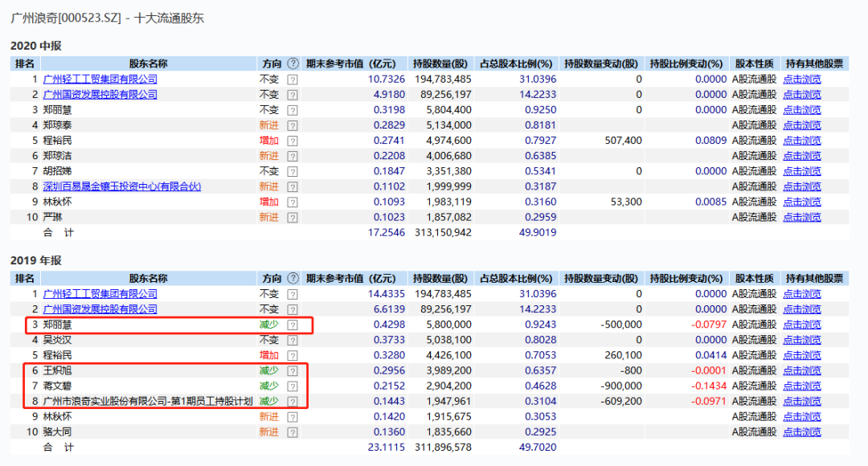Click question icon for 胡招娣 row
The width and height of the screenshot is (868, 466).
[293, 172]
